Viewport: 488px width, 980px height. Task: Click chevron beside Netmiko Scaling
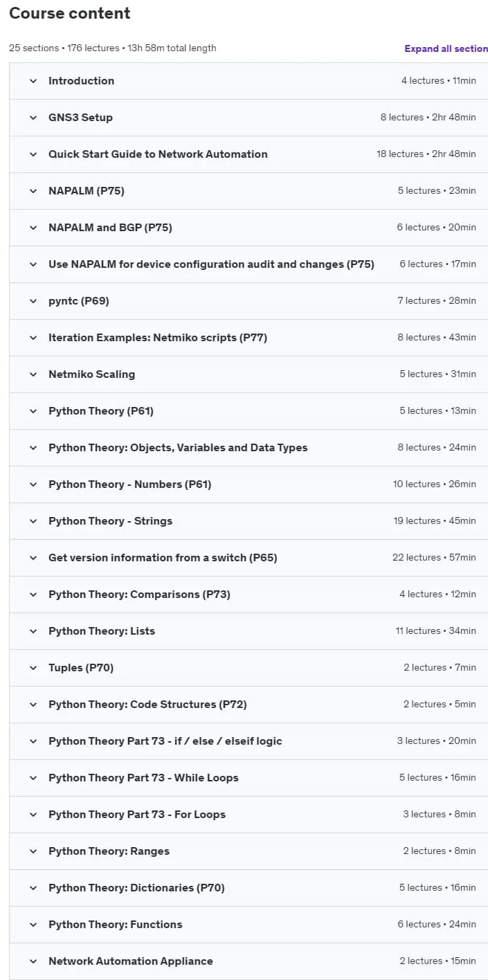(33, 374)
